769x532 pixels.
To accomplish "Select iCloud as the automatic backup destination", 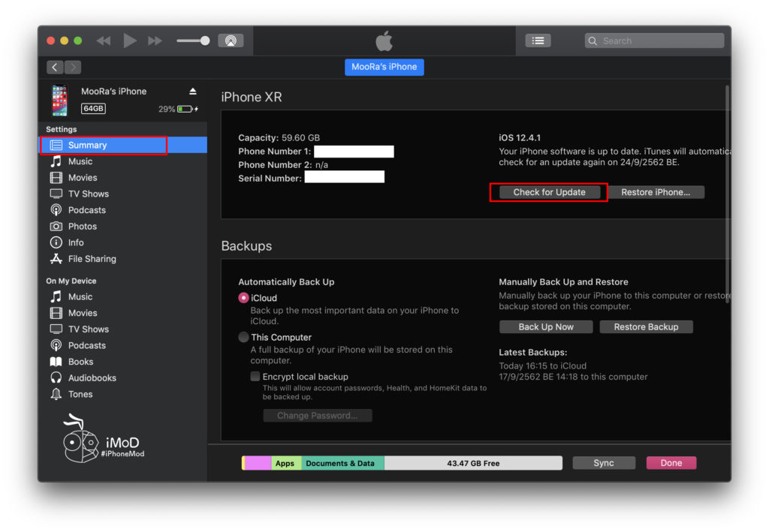I will click(243, 297).
